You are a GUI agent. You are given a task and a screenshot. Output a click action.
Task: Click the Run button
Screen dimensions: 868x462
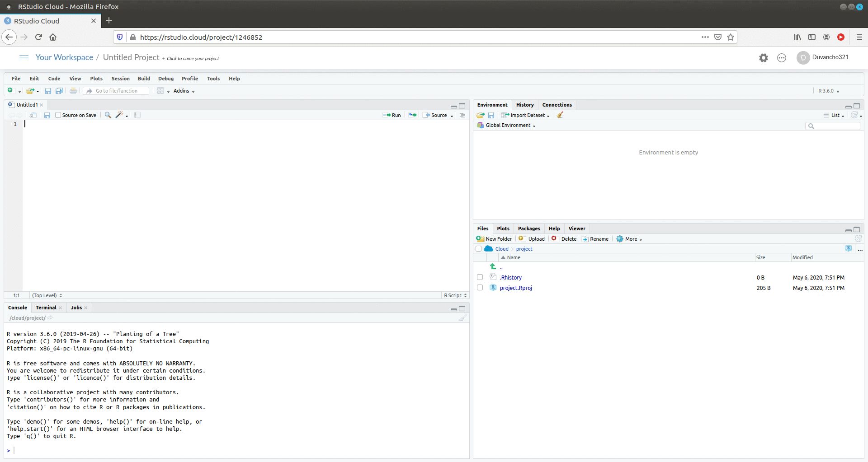[x=392, y=115]
